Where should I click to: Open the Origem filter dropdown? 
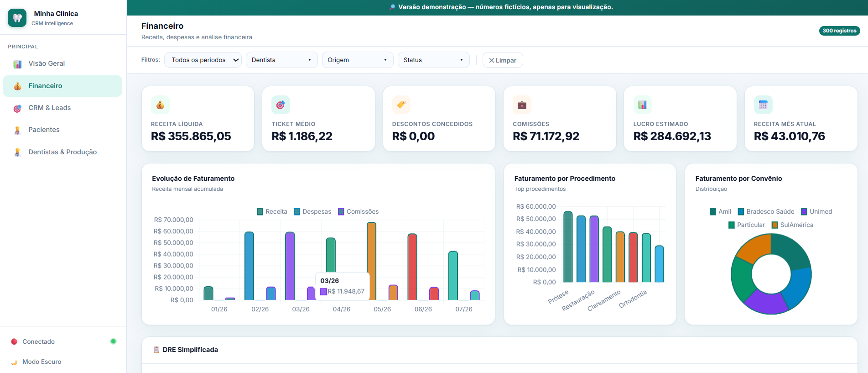click(358, 60)
